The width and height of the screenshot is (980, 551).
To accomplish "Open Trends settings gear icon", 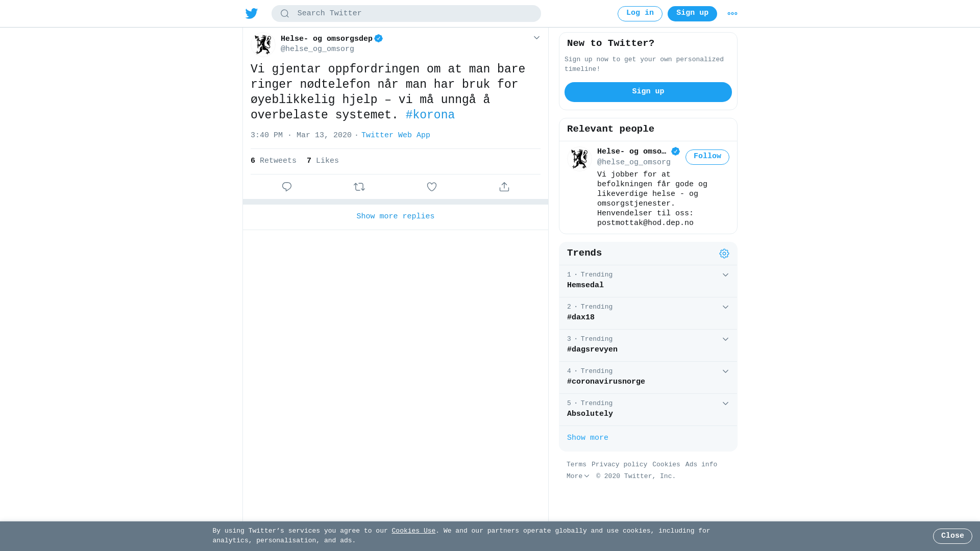I will [724, 254].
